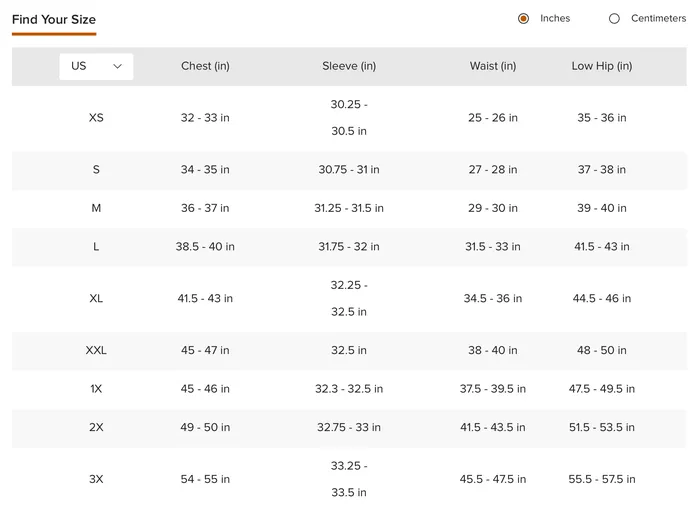Viewport: 700px width, 514px height.
Task: Select the Inches radio button
Action: [523, 19]
